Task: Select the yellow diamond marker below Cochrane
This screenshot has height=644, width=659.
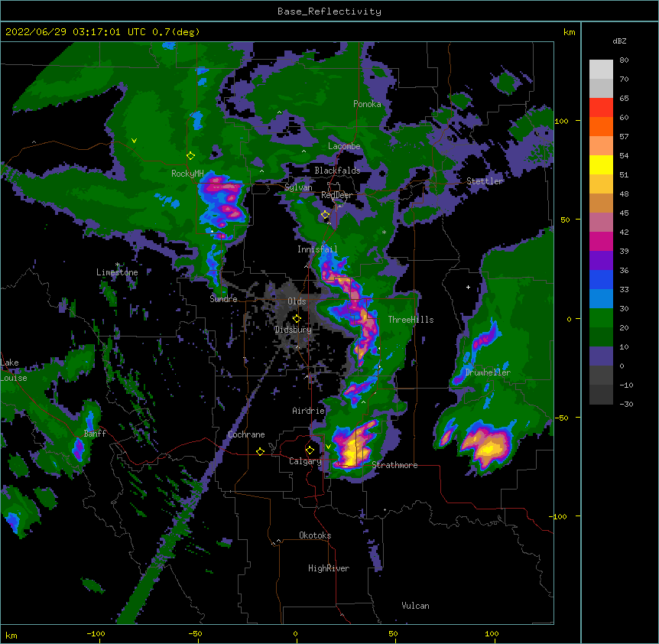Action: pyautogui.click(x=260, y=451)
